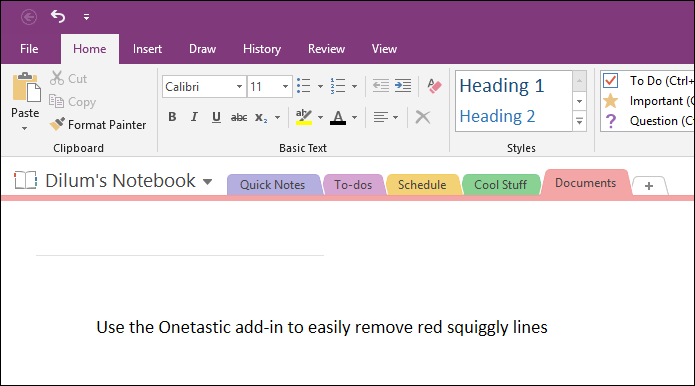Activate the Format Painter
This screenshot has height=386, width=695.
point(98,125)
